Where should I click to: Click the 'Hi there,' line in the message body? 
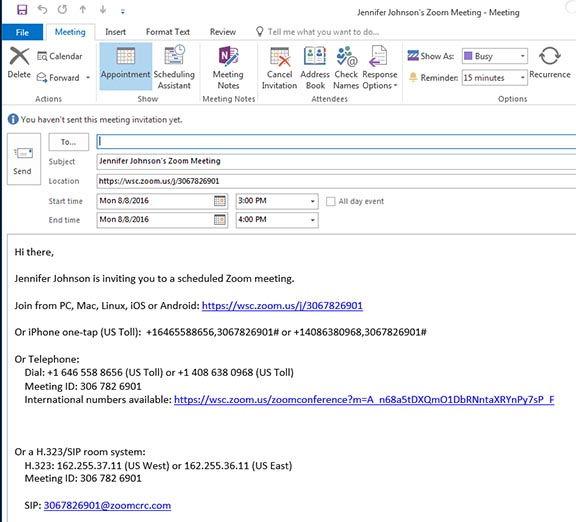pyautogui.click(x=34, y=252)
